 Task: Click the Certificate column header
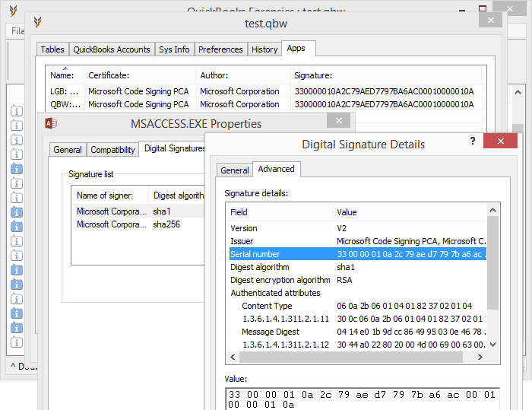pos(140,75)
